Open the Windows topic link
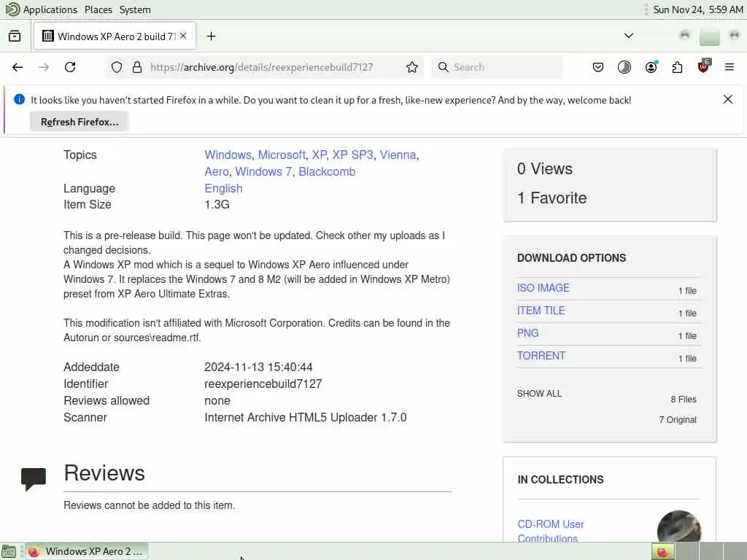 [x=228, y=155]
